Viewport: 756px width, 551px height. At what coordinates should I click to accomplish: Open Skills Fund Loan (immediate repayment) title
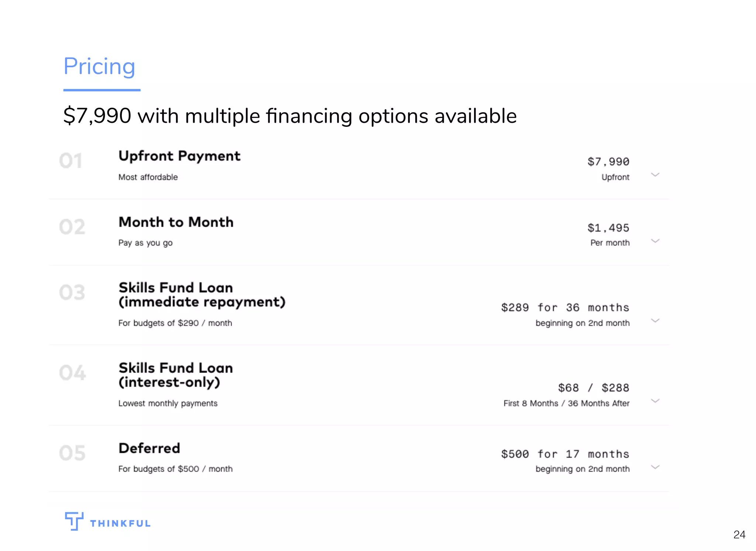[202, 295]
